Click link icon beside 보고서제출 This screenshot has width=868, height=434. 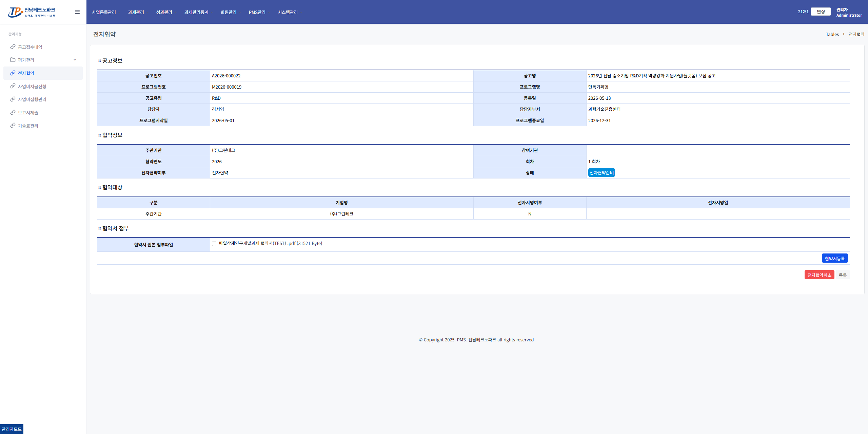(x=13, y=112)
